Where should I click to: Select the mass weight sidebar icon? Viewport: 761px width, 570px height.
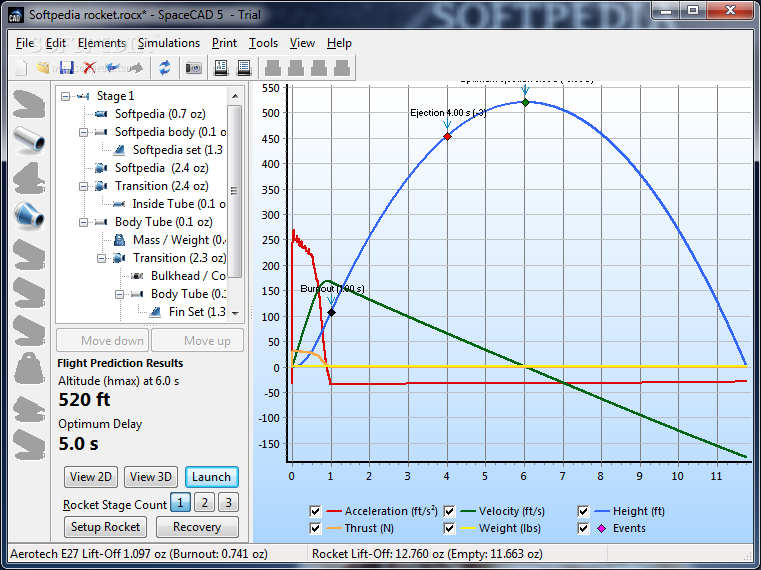[x=29, y=368]
